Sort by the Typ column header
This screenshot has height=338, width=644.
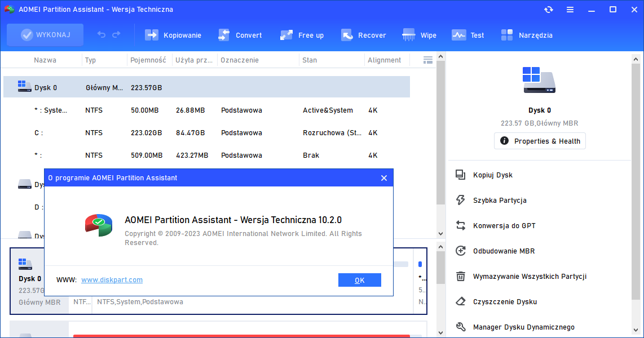click(x=90, y=60)
